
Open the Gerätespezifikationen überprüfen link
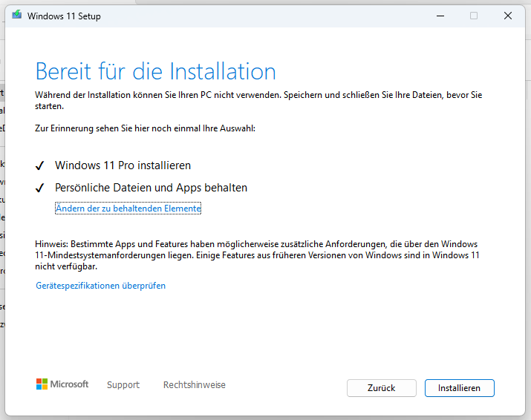coord(100,286)
